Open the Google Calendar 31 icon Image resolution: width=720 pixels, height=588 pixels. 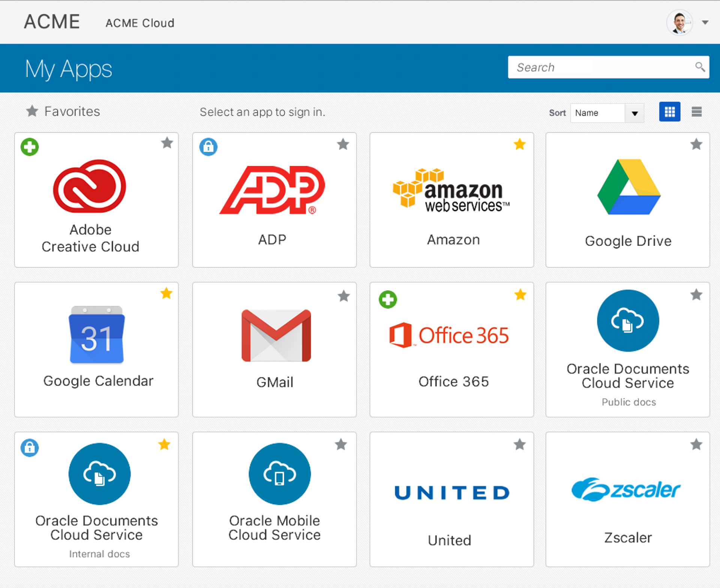(x=97, y=335)
